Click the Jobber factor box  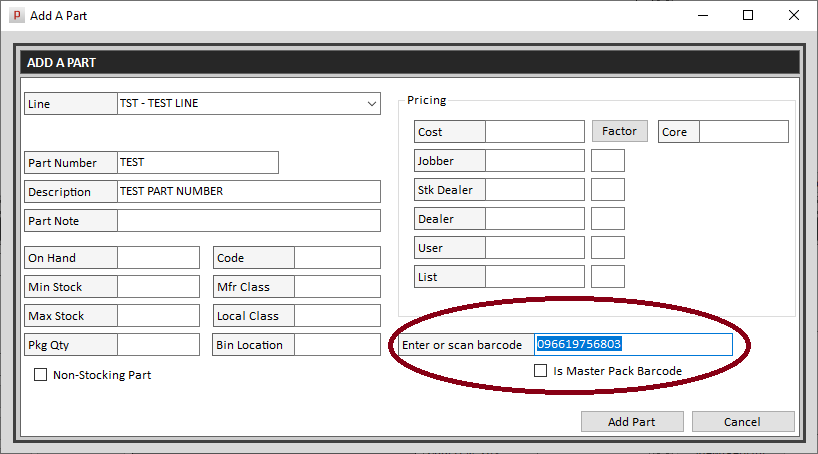point(608,161)
